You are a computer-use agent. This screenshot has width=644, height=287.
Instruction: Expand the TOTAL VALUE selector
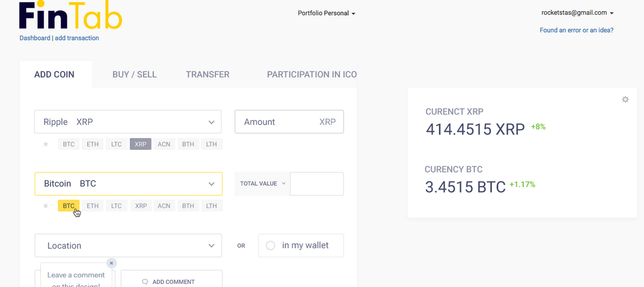[x=262, y=183]
